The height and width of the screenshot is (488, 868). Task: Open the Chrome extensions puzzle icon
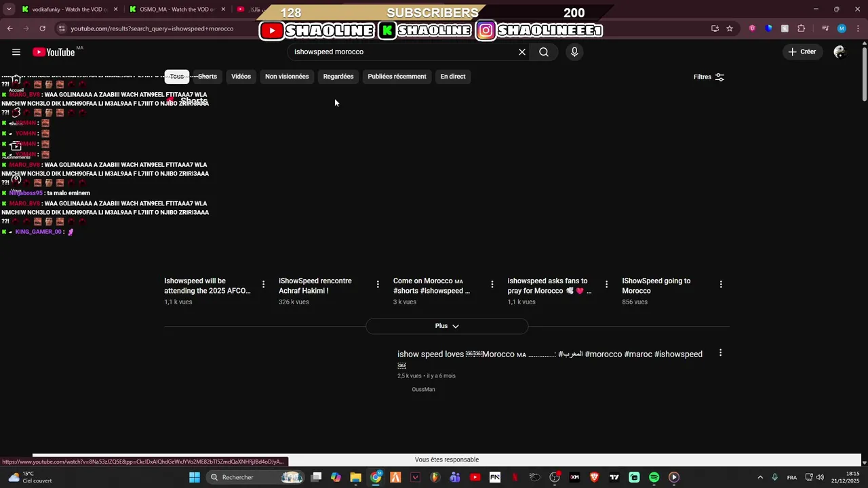(x=802, y=28)
